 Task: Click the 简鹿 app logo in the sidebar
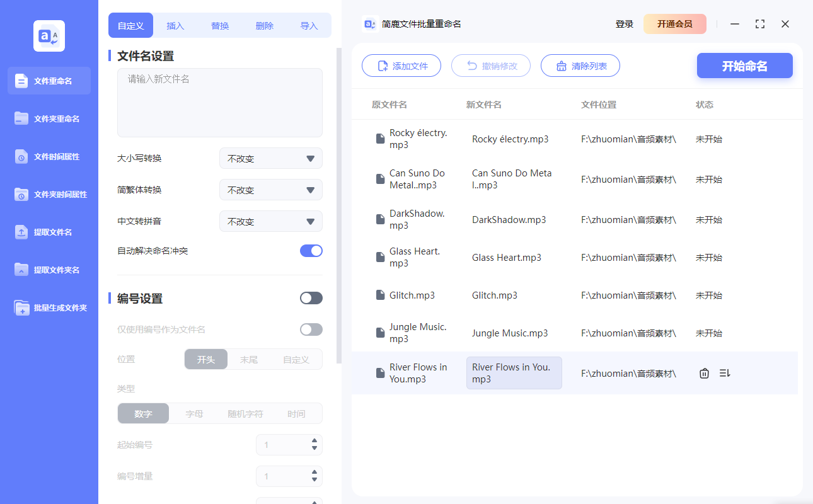pos(49,36)
